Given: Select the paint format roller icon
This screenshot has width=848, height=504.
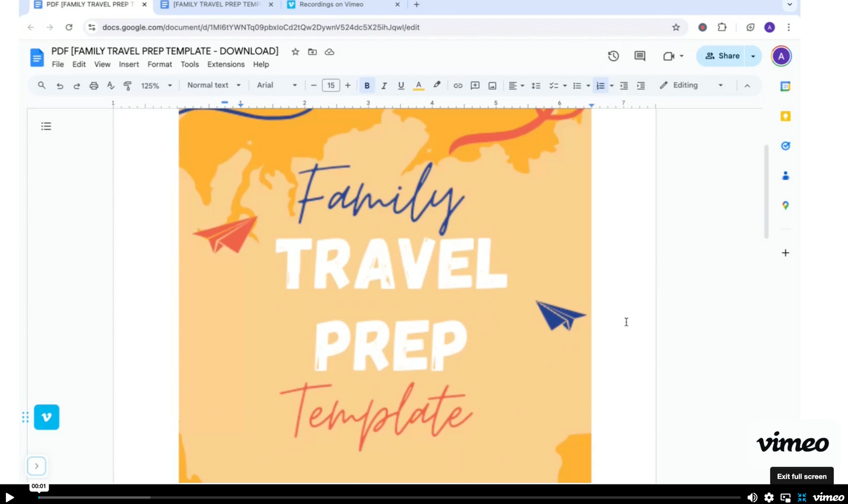Looking at the screenshot, I should point(127,86).
